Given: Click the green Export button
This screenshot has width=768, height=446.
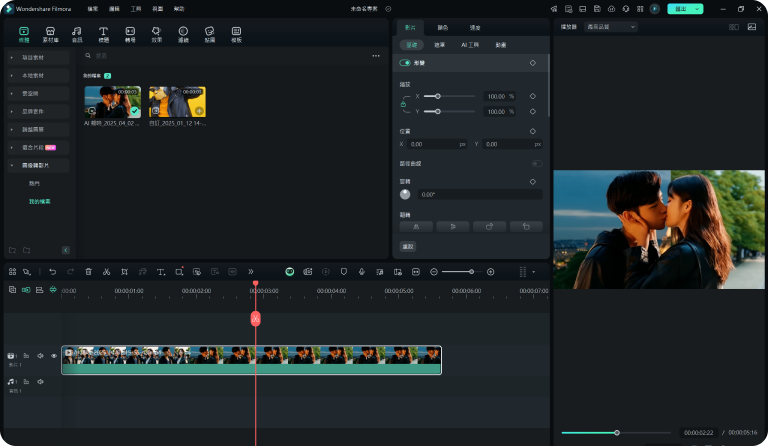Looking at the screenshot, I should point(685,9).
